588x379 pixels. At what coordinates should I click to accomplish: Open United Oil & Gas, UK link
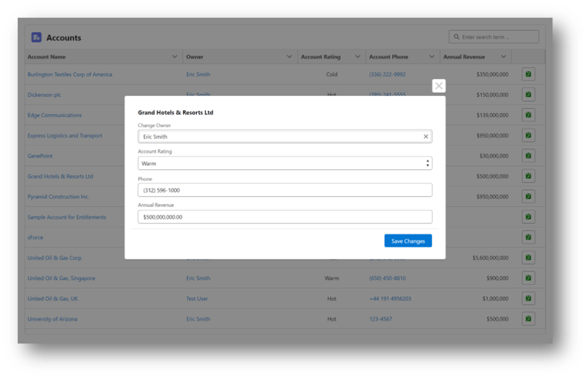(x=52, y=298)
